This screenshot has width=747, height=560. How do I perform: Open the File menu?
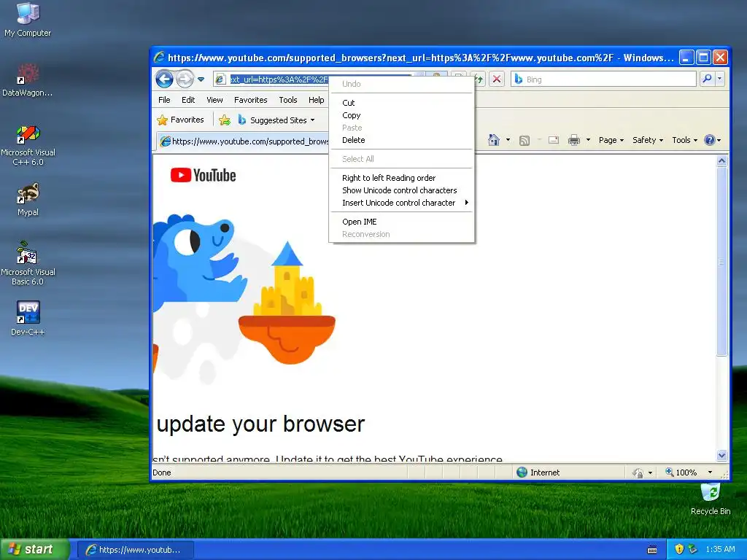(x=164, y=100)
